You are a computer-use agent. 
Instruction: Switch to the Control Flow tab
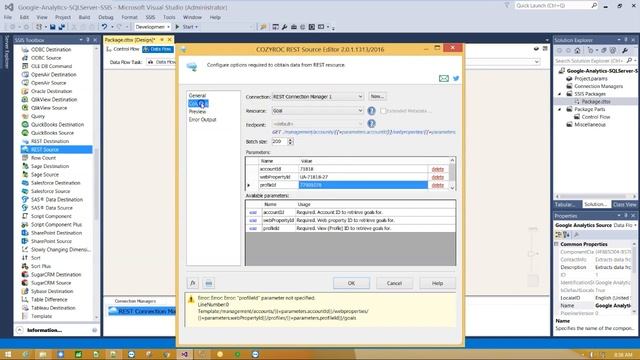tap(123, 49)
